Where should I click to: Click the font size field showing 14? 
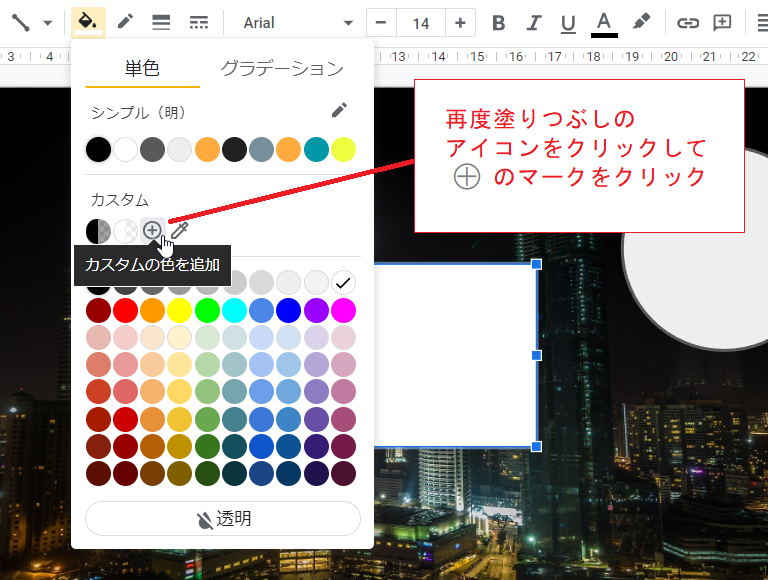(421, 23)
